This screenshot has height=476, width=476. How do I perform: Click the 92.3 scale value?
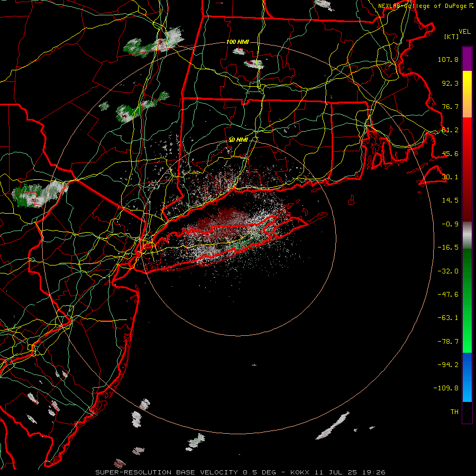point(450,83)
